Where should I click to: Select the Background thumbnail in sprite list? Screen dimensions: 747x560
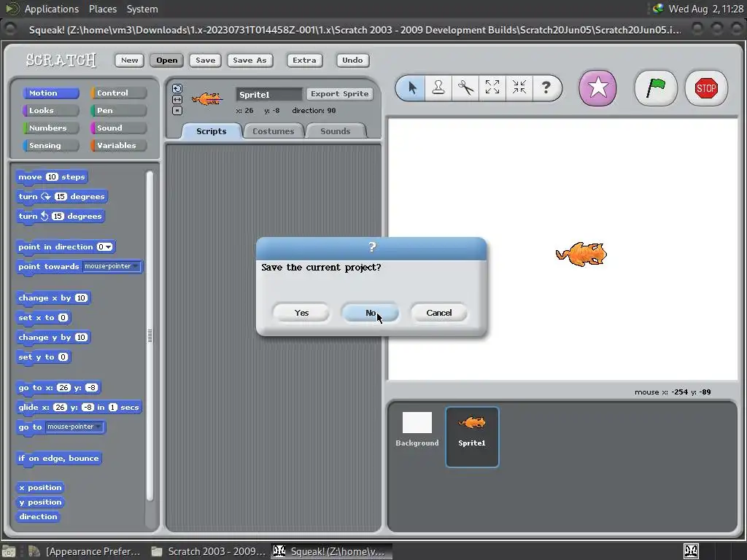click(417, 430)
